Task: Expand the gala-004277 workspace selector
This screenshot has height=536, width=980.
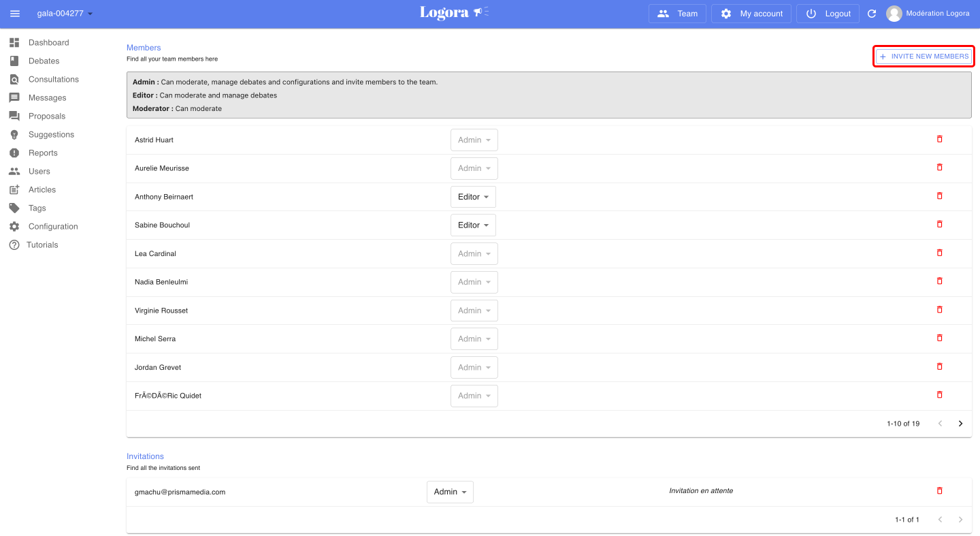Action: (65, 14)
